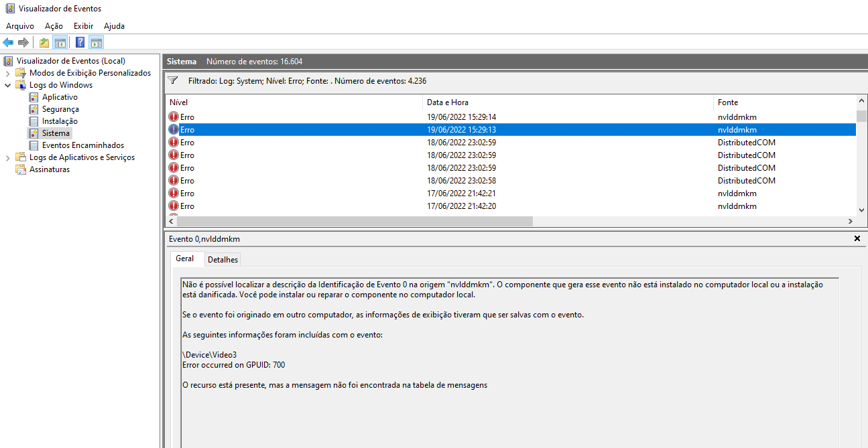Image resolution: width=868 pixels, height=448 pixels.
Task: Click the blue Help question mark icon
Action: click(80, 43)
